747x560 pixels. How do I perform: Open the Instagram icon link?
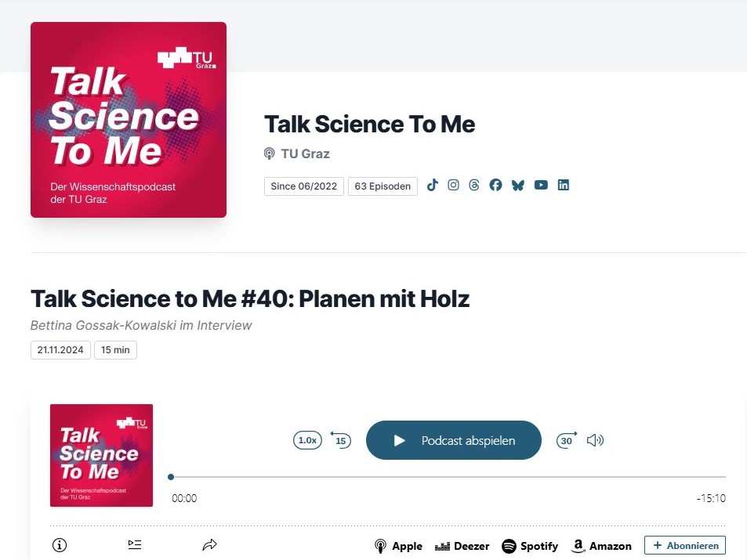(453, 186)
